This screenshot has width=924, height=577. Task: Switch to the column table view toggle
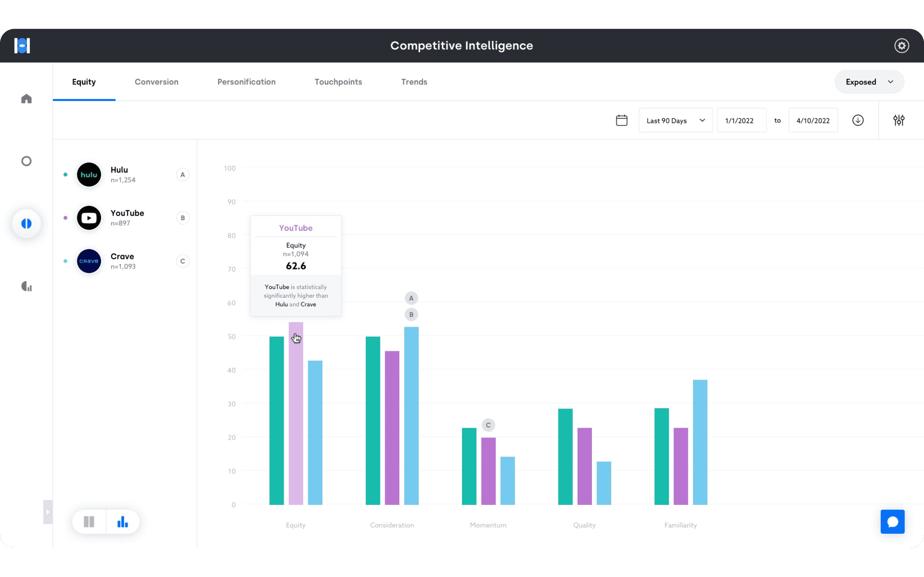pyautogui.click(x=89, y=522)
